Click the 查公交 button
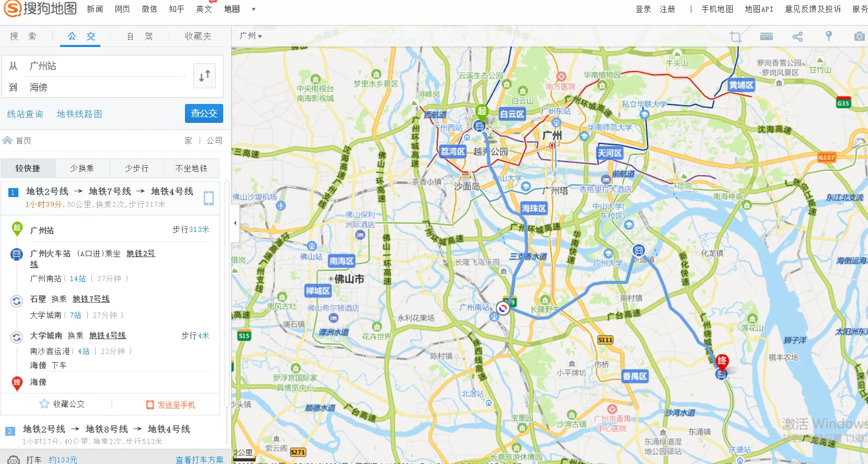 click(x=204, y=113)
